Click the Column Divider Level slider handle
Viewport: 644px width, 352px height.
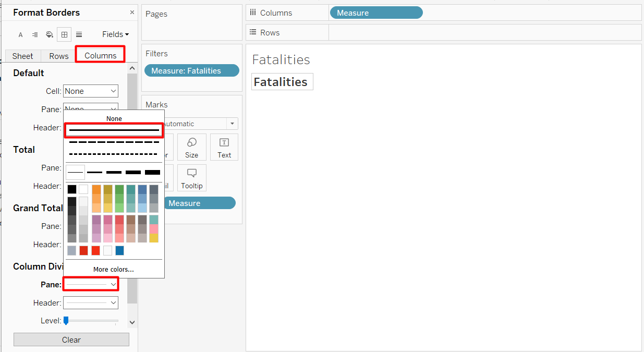click(x=66, y=321)
